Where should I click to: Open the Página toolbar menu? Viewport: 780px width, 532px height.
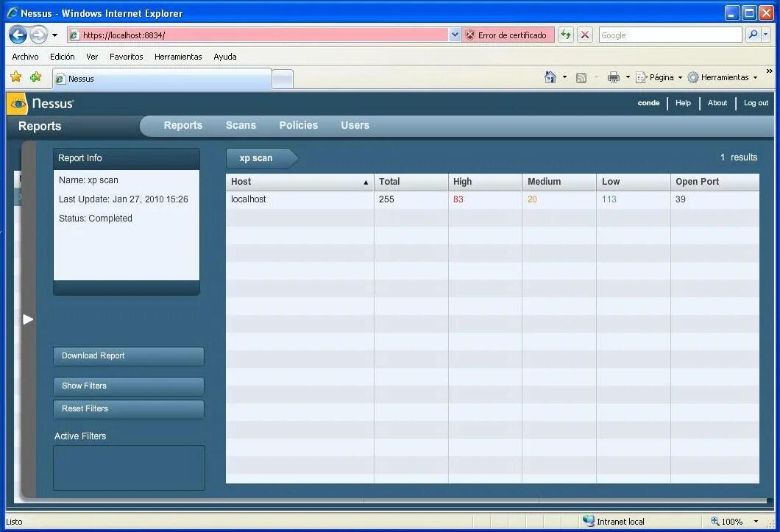(659, 77)
